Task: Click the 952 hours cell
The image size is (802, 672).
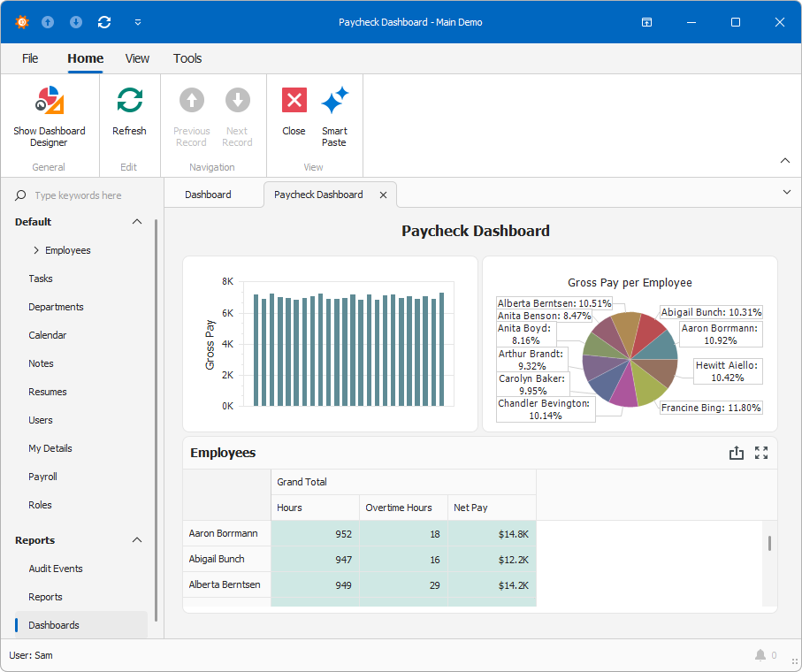Action: (315, 534)
